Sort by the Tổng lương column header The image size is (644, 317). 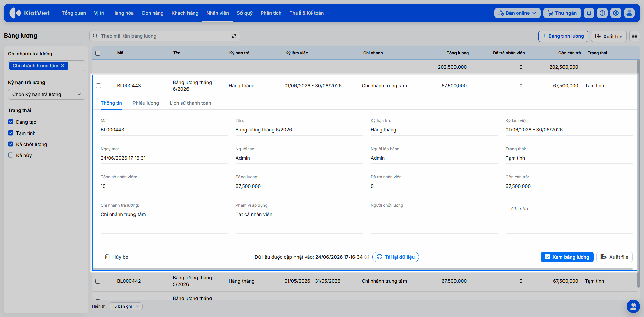click(x=458, y=53)
